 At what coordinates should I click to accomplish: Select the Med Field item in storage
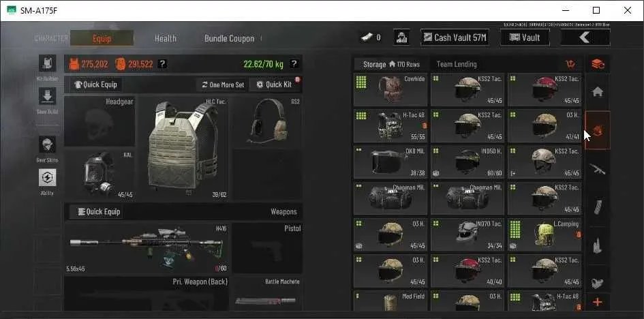pos(390,301)
